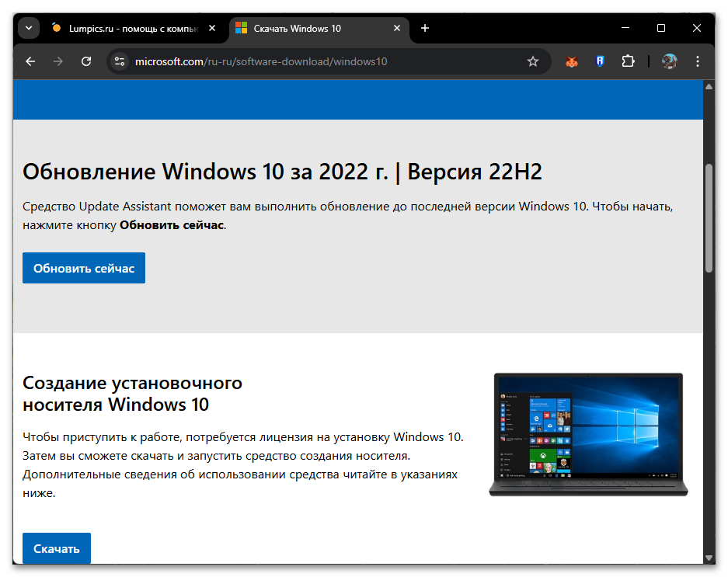Click the back navigation arrow
Image resolution: width=728 pixels, height=577 pixels.
30,61
